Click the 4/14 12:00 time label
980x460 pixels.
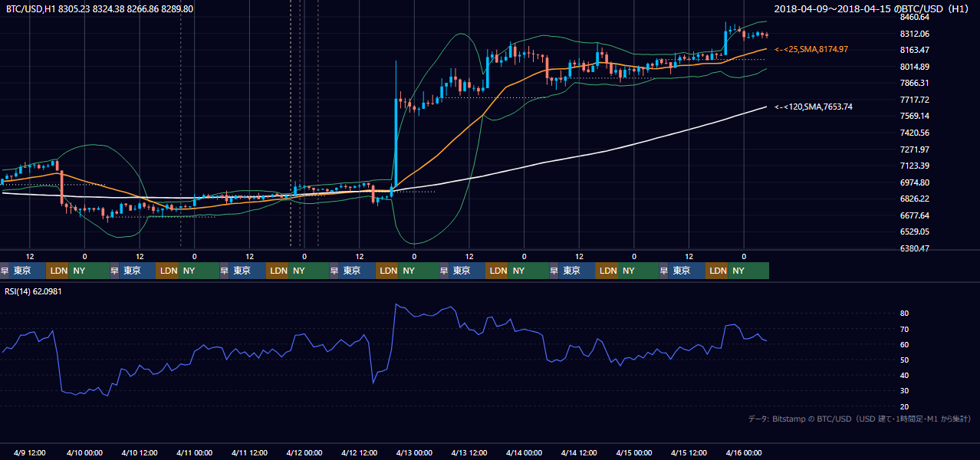pos(580,452)
